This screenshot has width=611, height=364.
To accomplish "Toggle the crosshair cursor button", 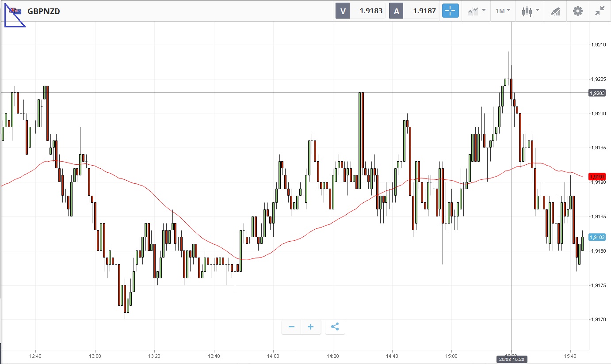I will 451,11.
